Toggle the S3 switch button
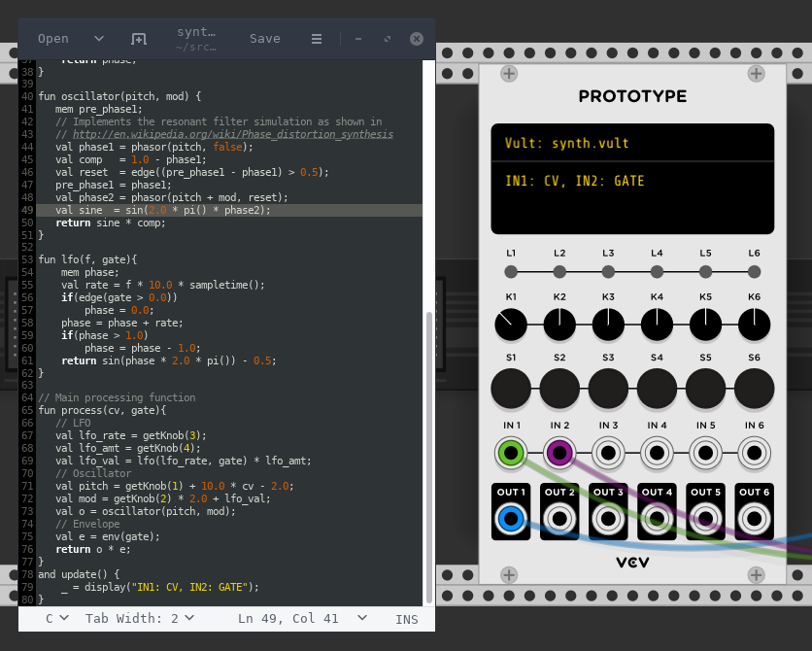The image size is (812, 651). 608,389
